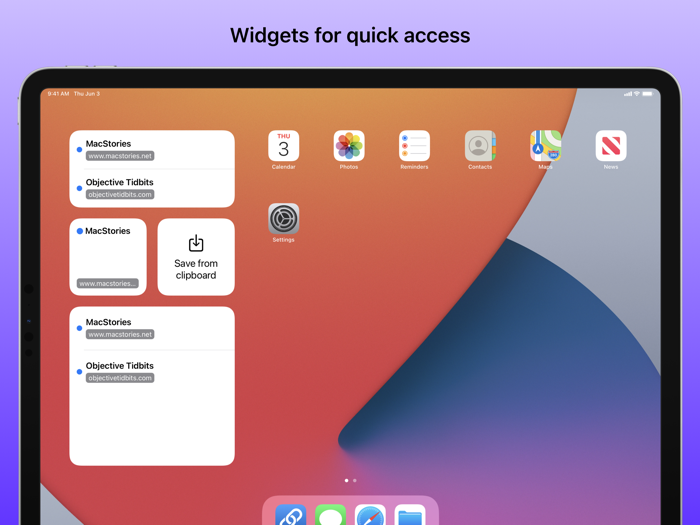Open the Contacts app
Screen dimensions: 700x525
pyautogui.click(x=480, y=146)
